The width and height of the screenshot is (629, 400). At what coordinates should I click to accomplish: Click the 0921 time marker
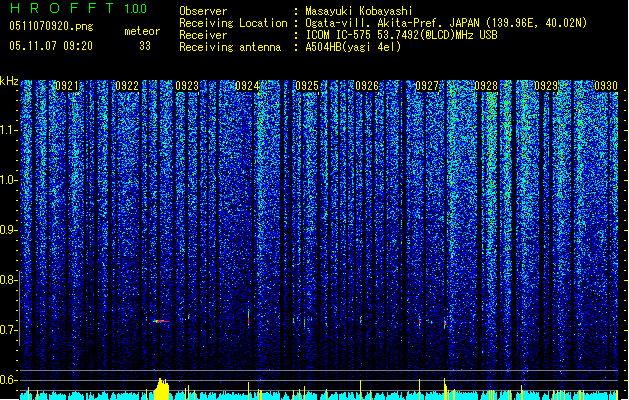point(67,86)
